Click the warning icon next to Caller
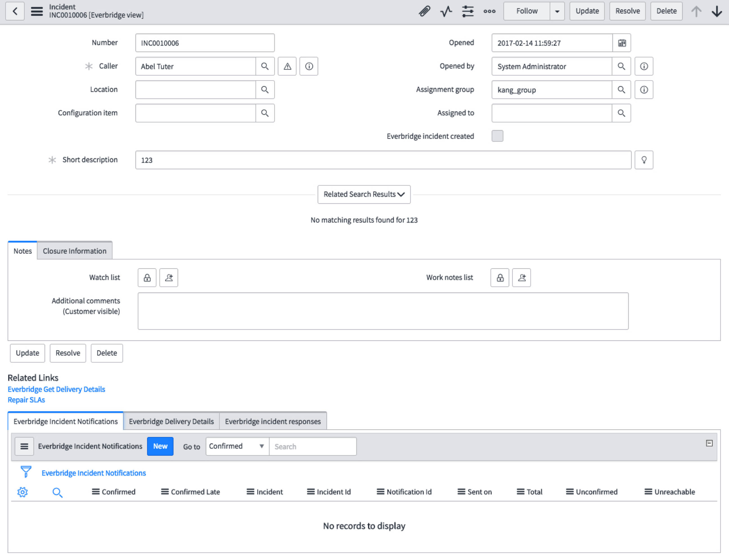Viewport: 729px width, 560px height. 287,66
